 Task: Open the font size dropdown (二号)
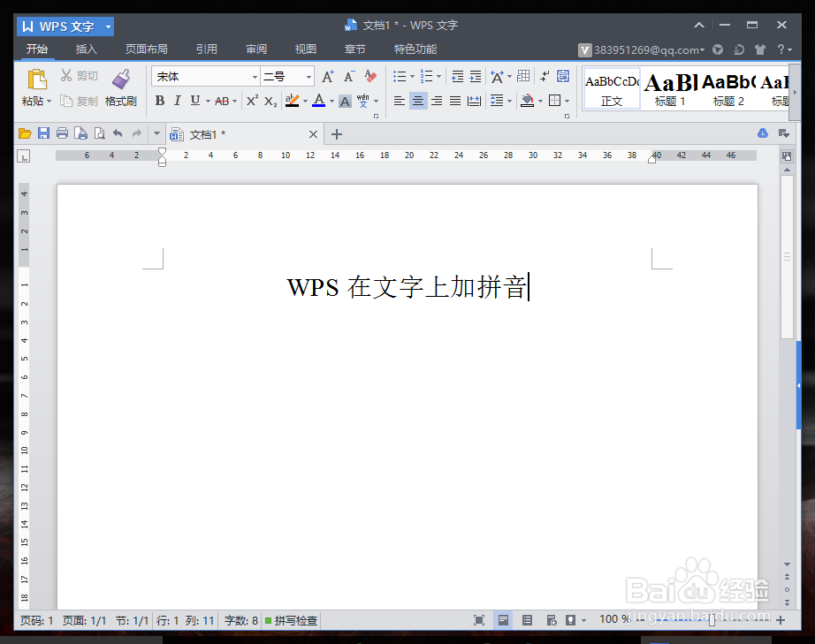(x=308, y=77)
